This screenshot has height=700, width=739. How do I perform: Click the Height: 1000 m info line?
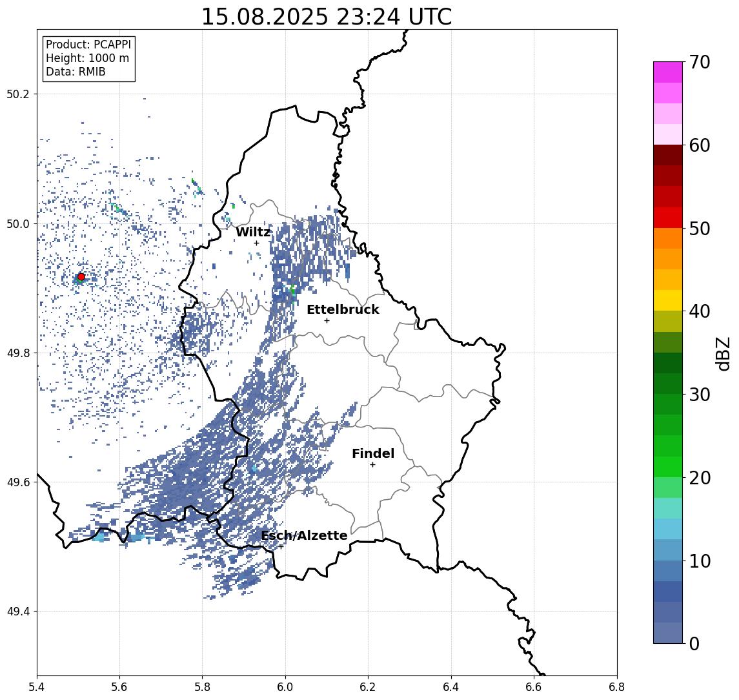87,58
